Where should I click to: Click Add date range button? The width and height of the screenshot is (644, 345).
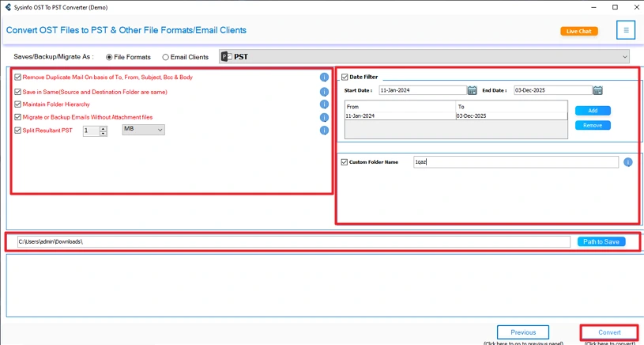tap(593, 111)
